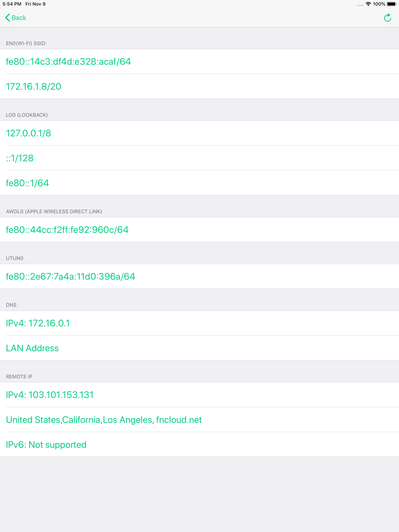Image resolution: width=399 pixels, height=532 pixels.
Task: Tap the 127.0.0.1/8 loopback entry
Action: click(28, 133)
